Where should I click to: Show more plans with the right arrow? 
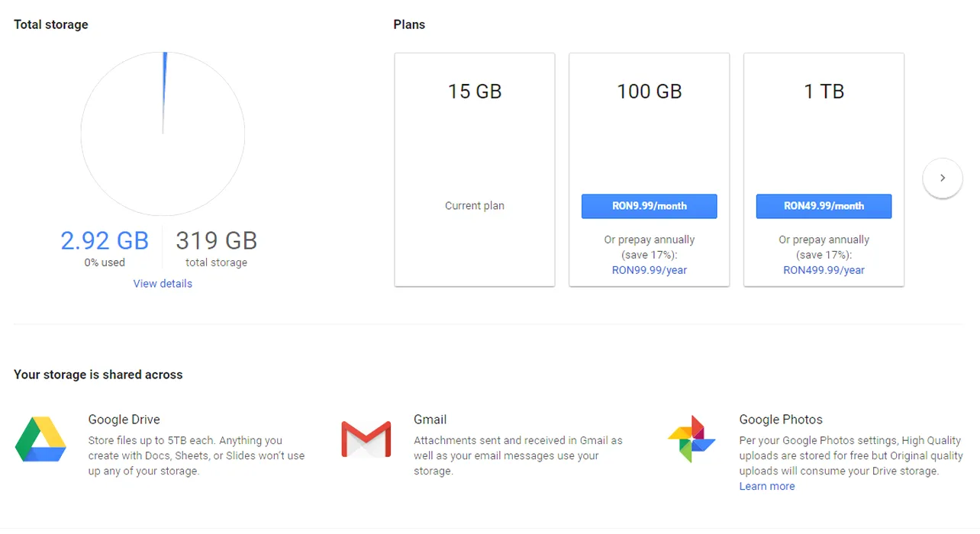point(942,178)
